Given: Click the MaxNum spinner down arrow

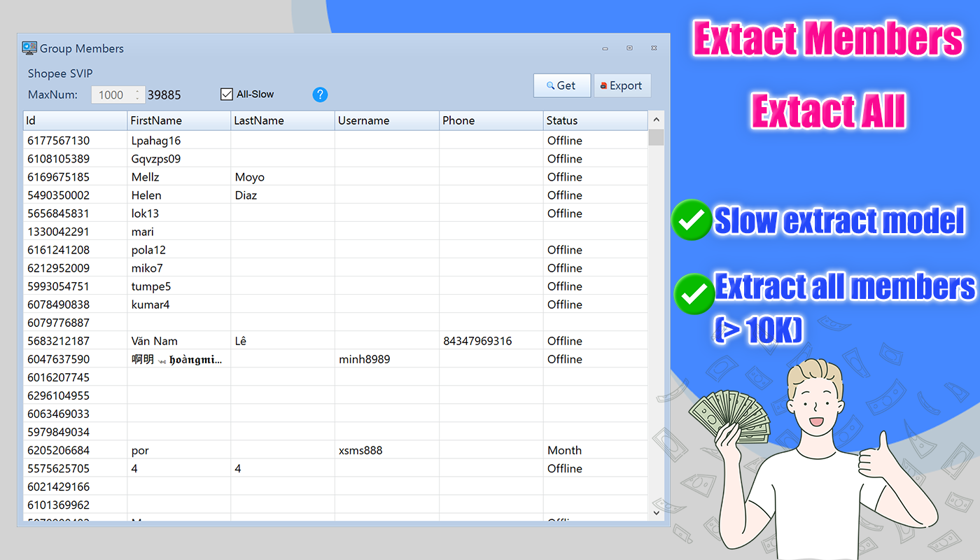Looking at the screenshot, I should [x=139, y=97].
